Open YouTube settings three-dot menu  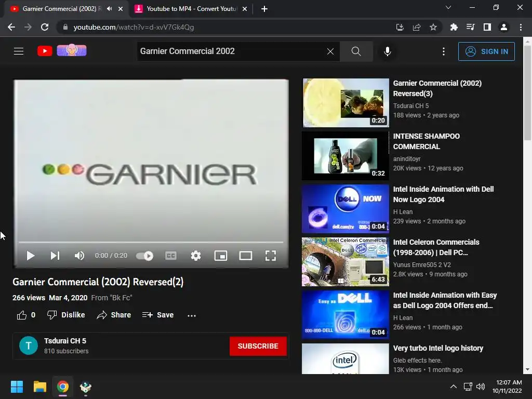click(x=444, y=51)
